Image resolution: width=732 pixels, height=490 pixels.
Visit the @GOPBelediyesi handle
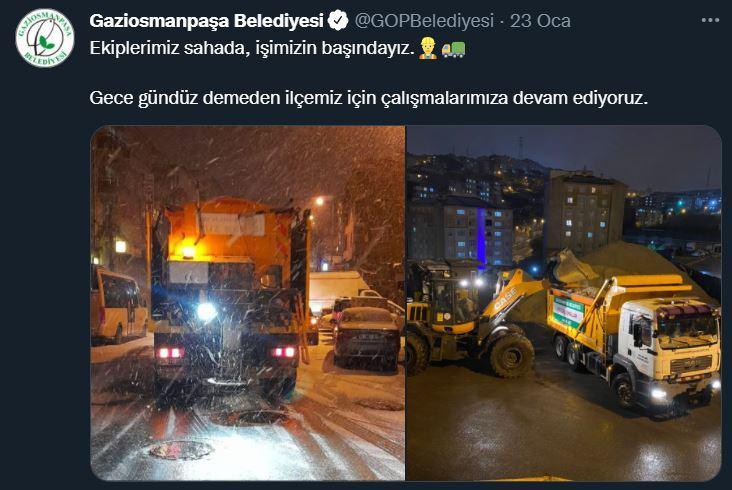coord(424,21)
